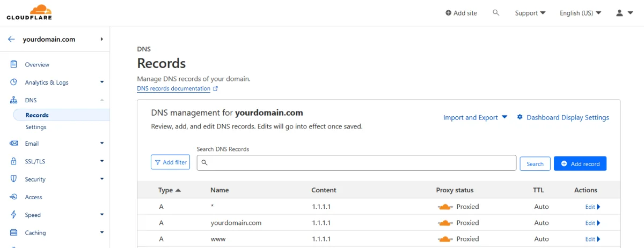Sort records by the Type column
Viewport: 644px width, 248px height.
tap(170, 190)
